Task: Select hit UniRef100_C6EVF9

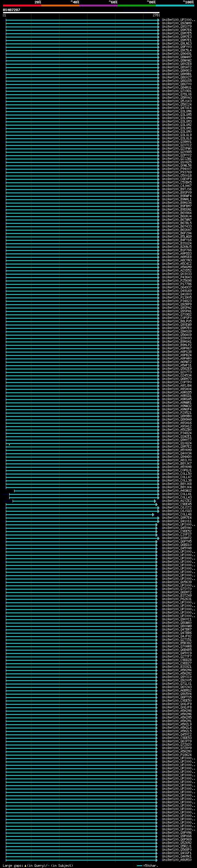Action: pyautogui.click(x=177, y=179)
